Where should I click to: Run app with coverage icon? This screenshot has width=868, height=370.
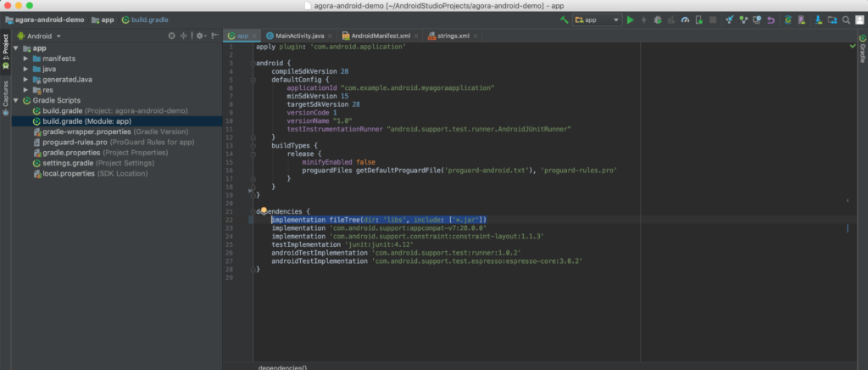[671, 20]
